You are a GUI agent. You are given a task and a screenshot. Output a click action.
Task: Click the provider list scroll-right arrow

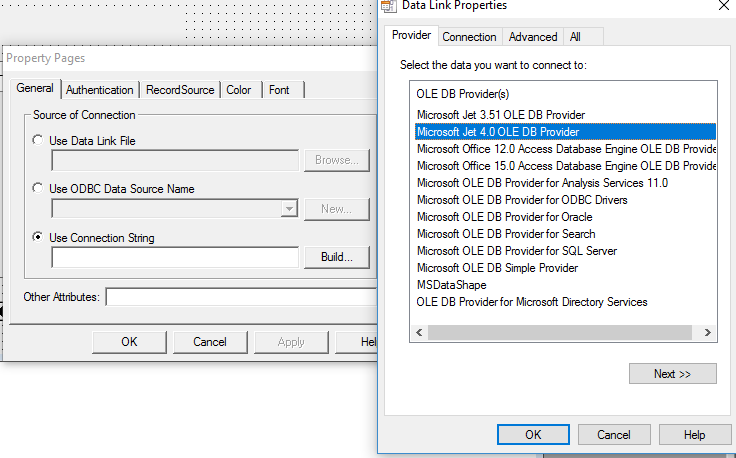click(x=707, y=333)
